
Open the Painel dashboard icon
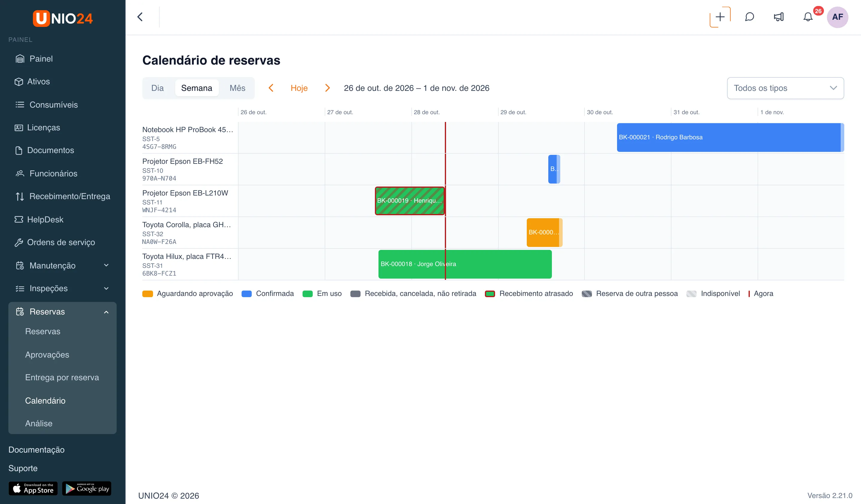20,59
